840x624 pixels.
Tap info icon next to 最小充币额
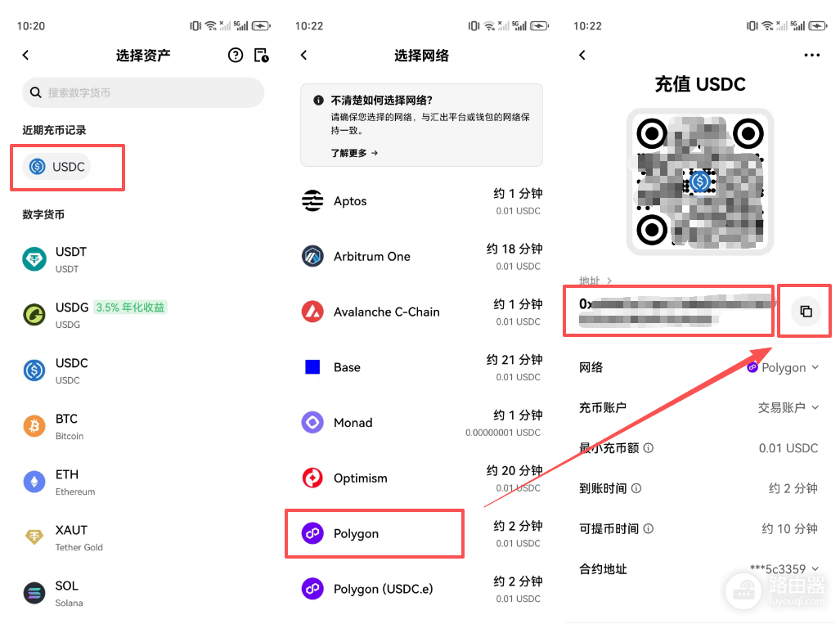point(649,448)
